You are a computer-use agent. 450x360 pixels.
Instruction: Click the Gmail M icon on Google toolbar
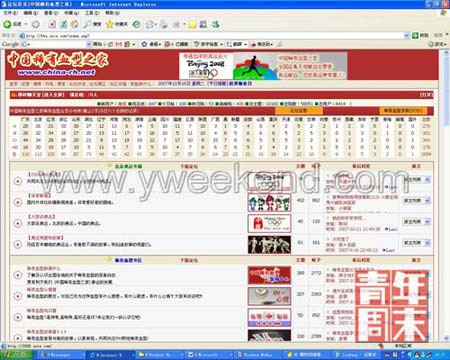(x=118, y=44)
